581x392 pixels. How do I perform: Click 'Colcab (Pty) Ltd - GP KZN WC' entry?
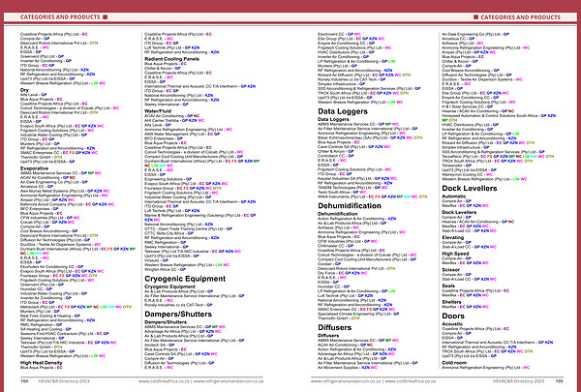[x=47, y=223]
